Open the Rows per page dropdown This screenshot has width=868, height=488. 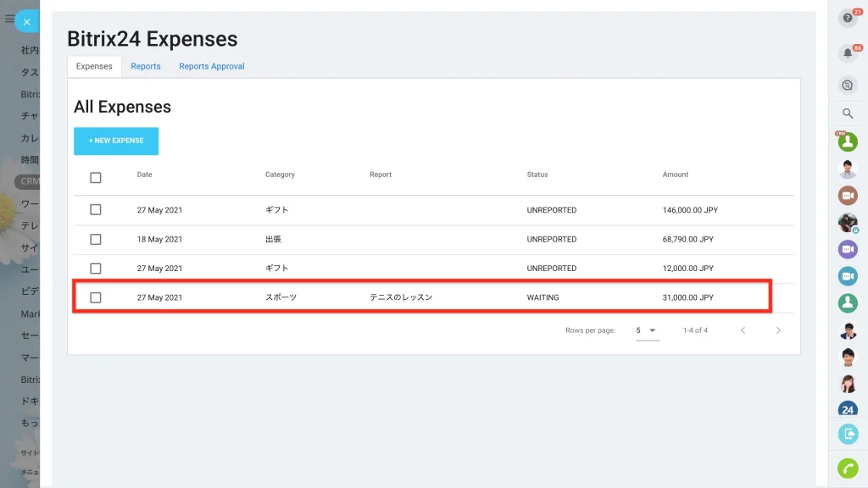coord(647,330)
